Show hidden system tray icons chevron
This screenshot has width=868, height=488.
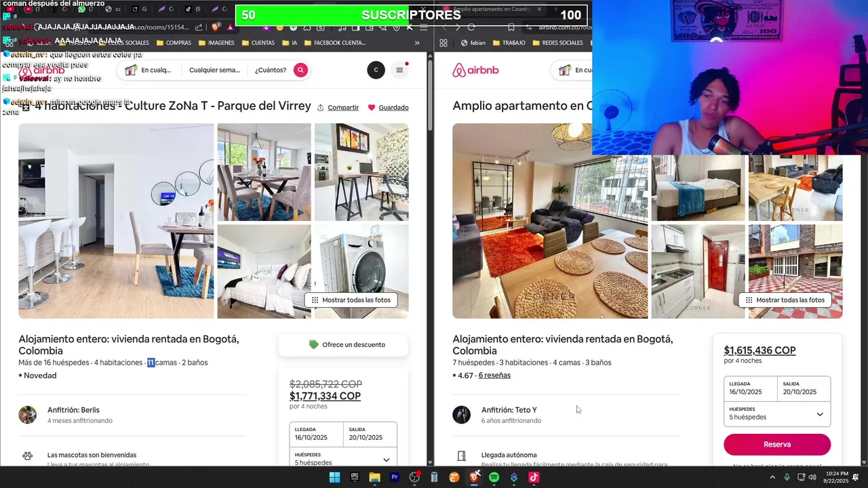(x=772, y=477)
